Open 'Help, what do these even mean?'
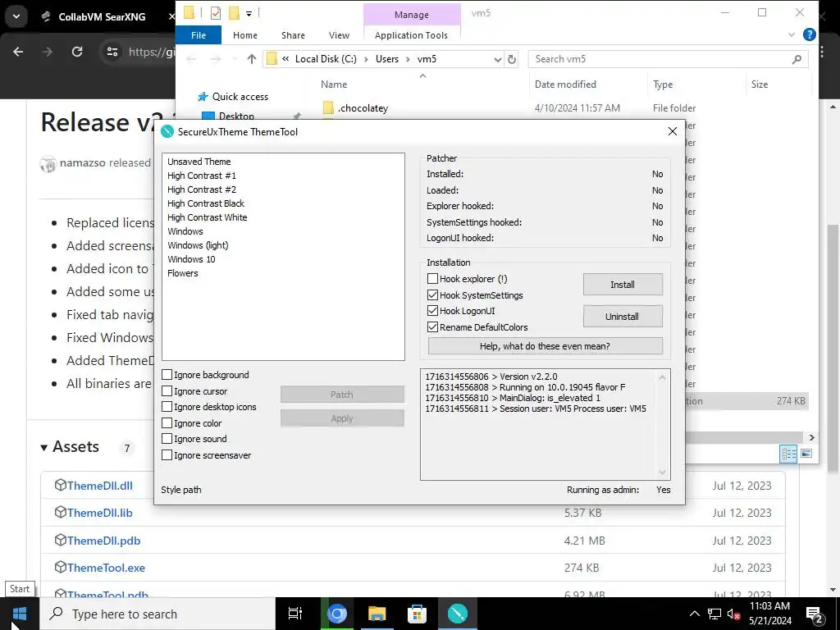The image size is (840, 630). point(545,346)
